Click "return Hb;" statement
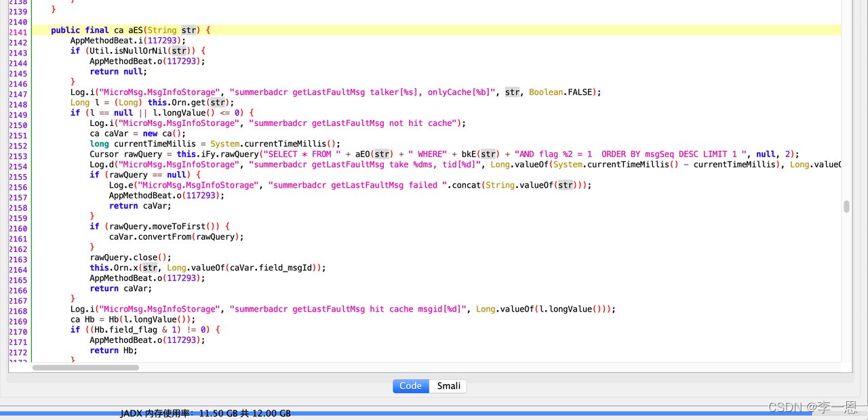Screen dimensions: 868x420 pos(113,350)
